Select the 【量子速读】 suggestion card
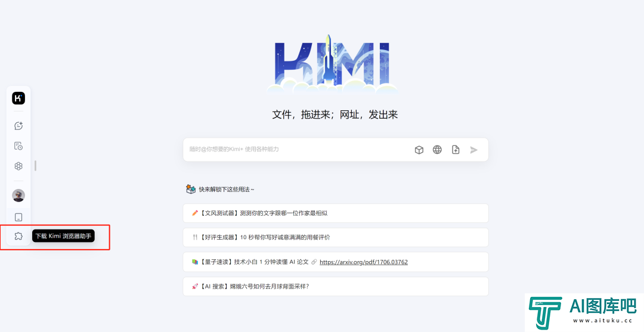 click(336, 262)
